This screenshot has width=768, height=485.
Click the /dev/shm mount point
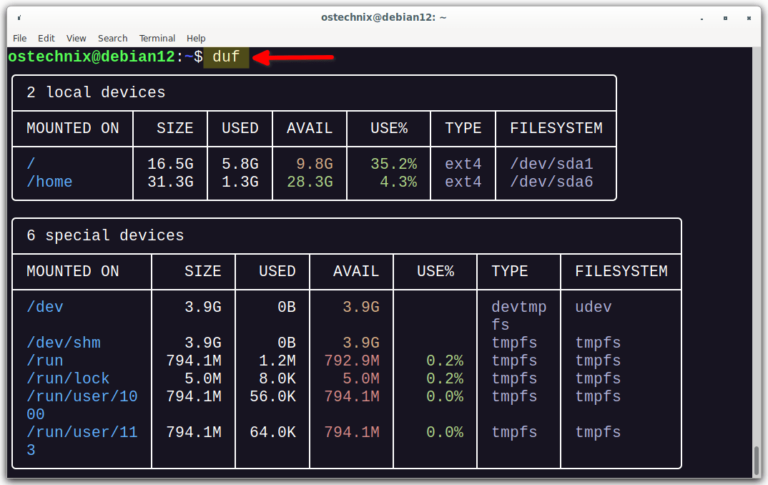[63, 343]
